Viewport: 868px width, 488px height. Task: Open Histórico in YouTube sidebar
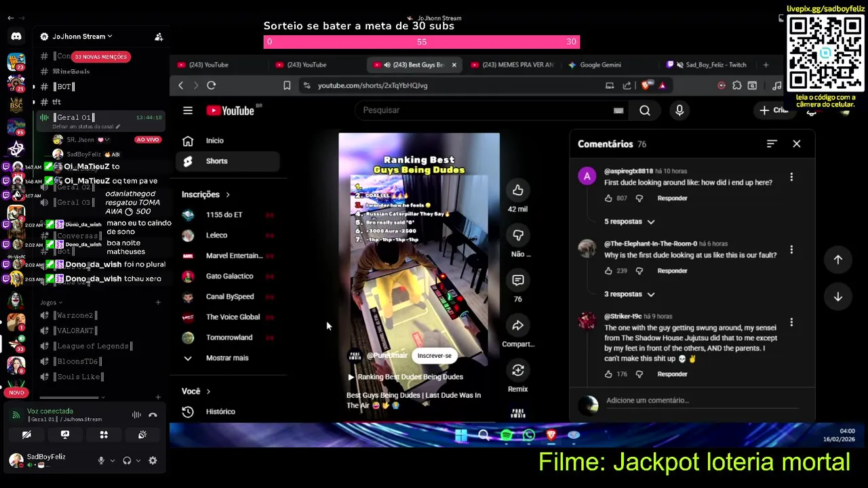click(x=228, y=411)
